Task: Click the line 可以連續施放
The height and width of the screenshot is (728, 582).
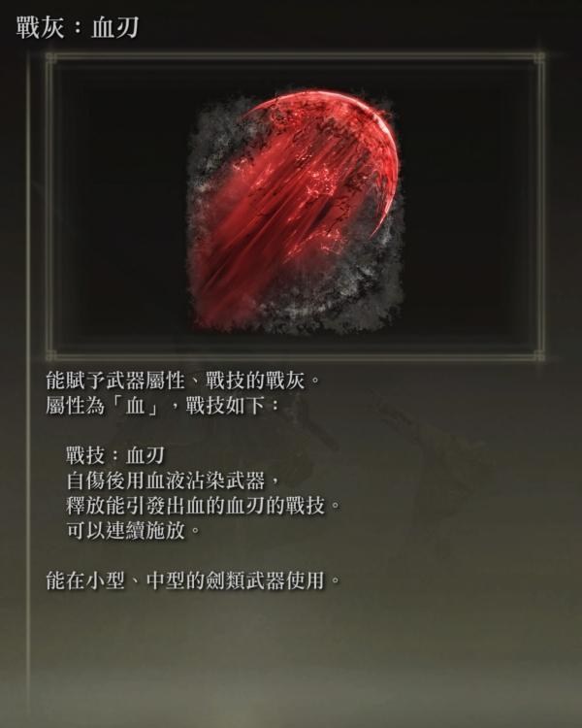Action: [133, 530]
